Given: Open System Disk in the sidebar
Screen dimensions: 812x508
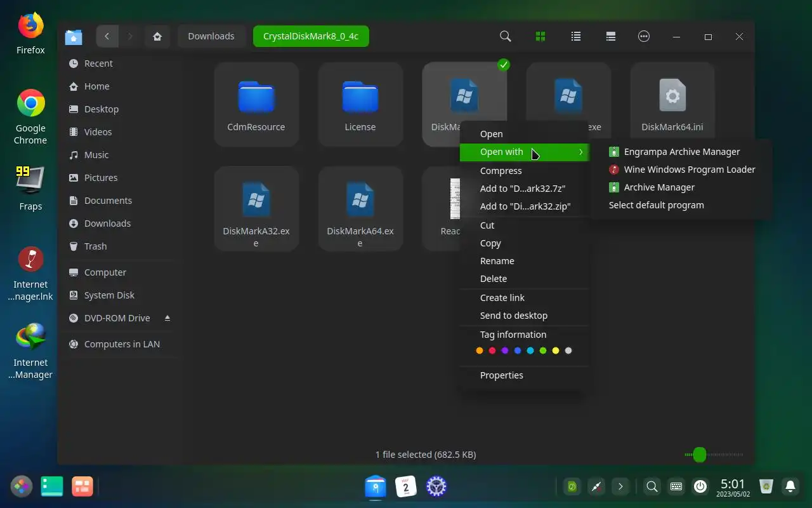Looking at the screenshot, I should (121, 295).
